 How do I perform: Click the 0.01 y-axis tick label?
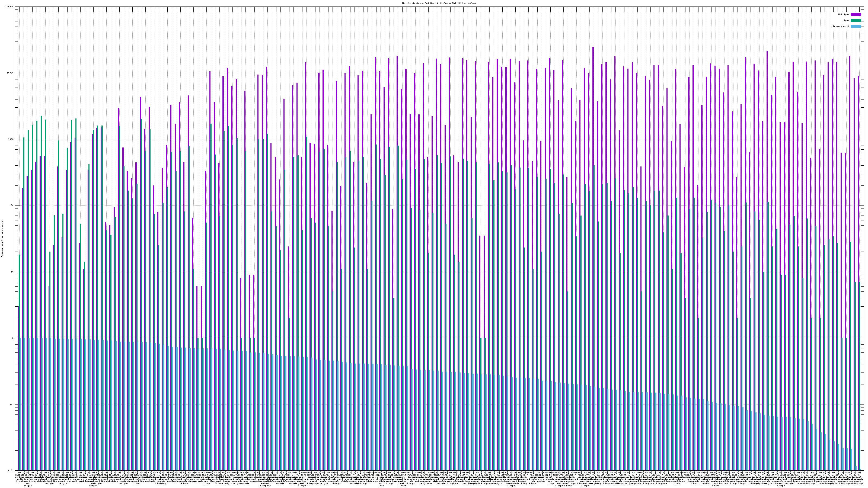(x=11, y=470)
